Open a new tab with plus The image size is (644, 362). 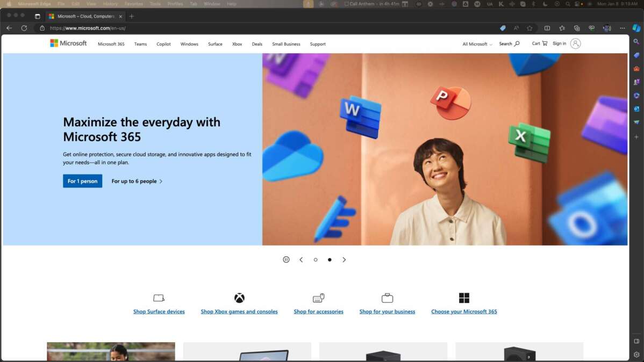[131, 17]
